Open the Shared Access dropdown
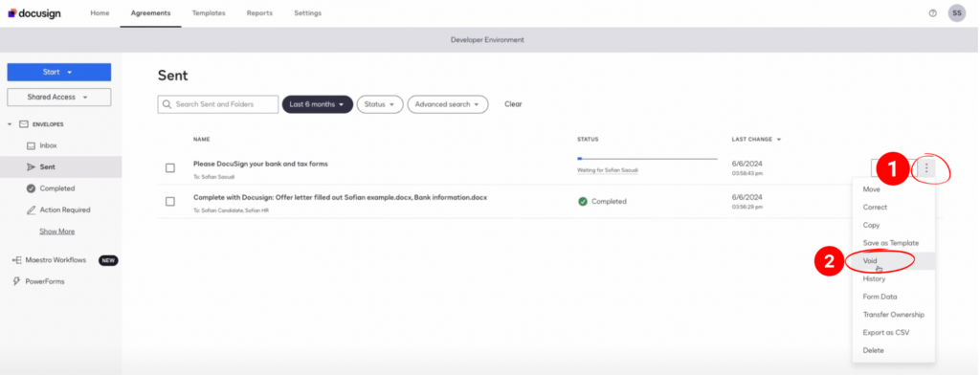980x375 pixels. point(58,97)
